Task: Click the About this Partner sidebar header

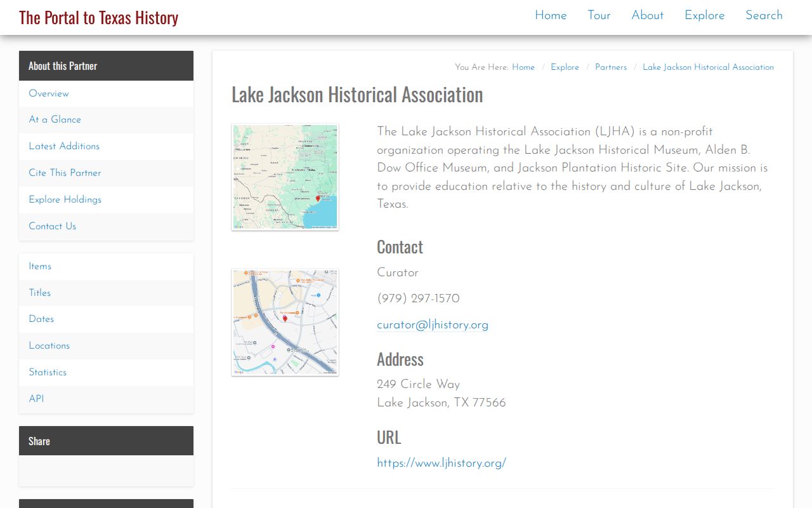Action: pos(106,65)
